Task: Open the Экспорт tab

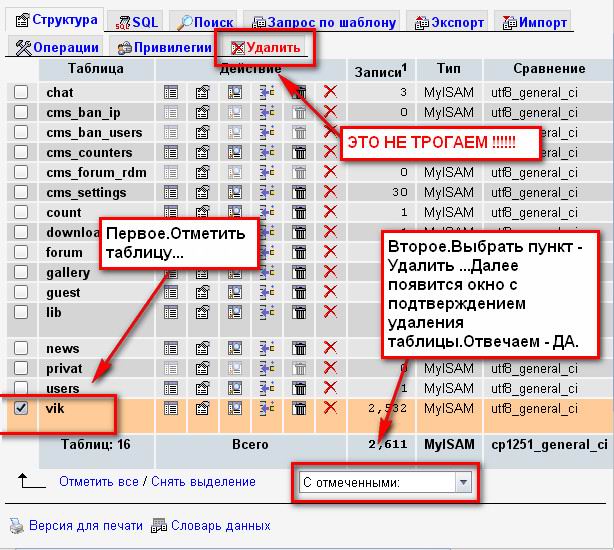Action: coord(449,21)
